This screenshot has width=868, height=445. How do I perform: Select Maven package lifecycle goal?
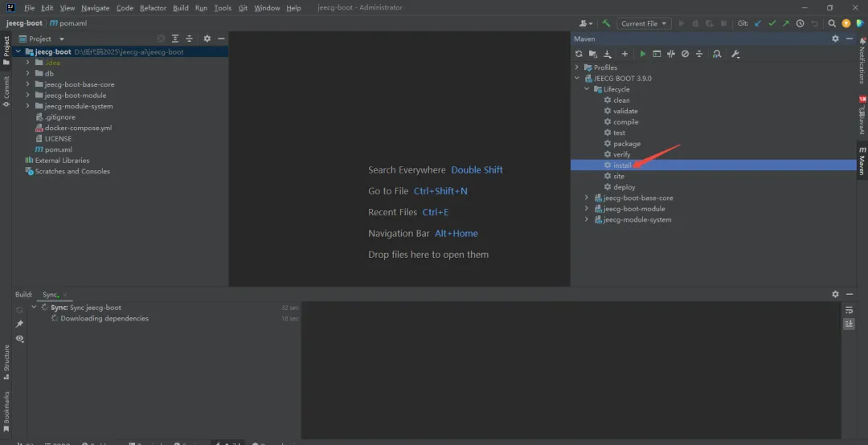point(622,143)
